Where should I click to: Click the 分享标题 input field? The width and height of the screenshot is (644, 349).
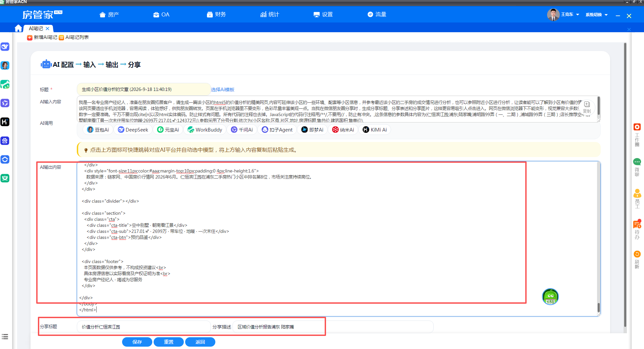click(144, 327)
